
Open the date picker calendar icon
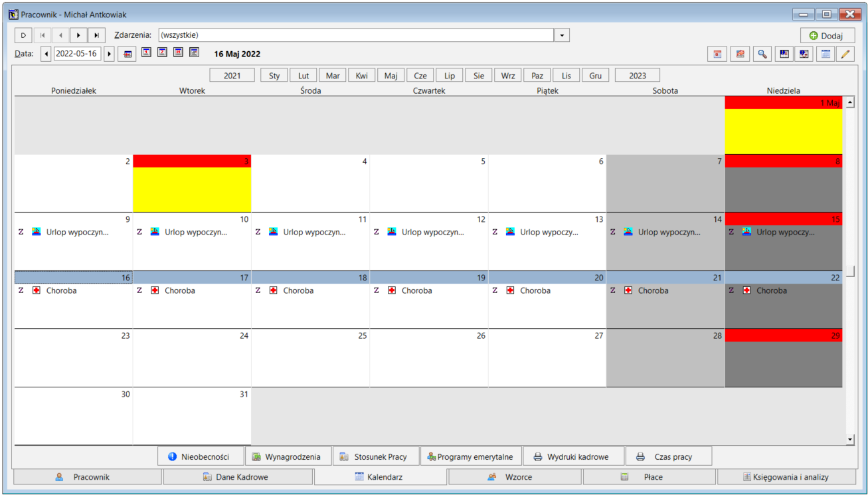(128, 54)
